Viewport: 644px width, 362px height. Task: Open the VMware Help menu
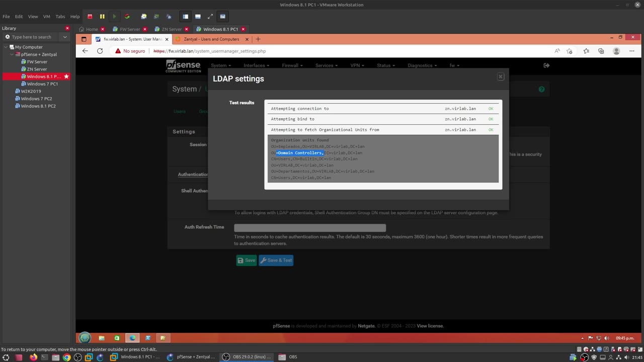pyautogui.click(x=75, y=17)
